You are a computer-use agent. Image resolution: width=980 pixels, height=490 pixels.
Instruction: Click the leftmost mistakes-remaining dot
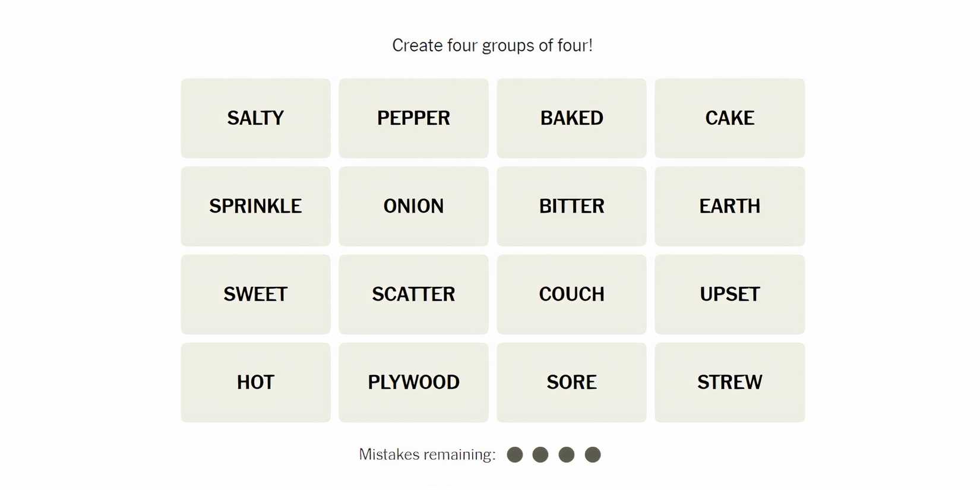[515, 455]
